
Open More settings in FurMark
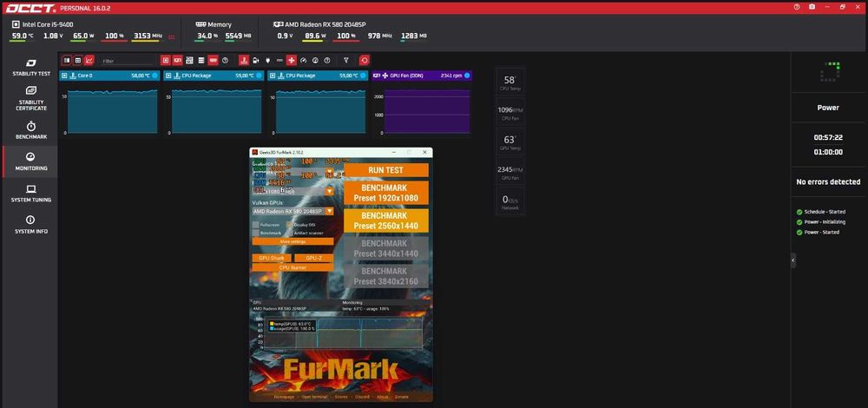coord(293,241)
